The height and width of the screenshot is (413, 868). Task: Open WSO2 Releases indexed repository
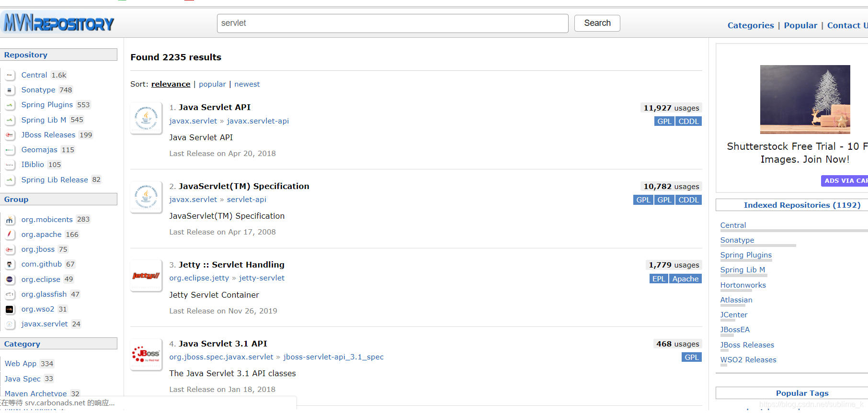[x=748, y=360]
